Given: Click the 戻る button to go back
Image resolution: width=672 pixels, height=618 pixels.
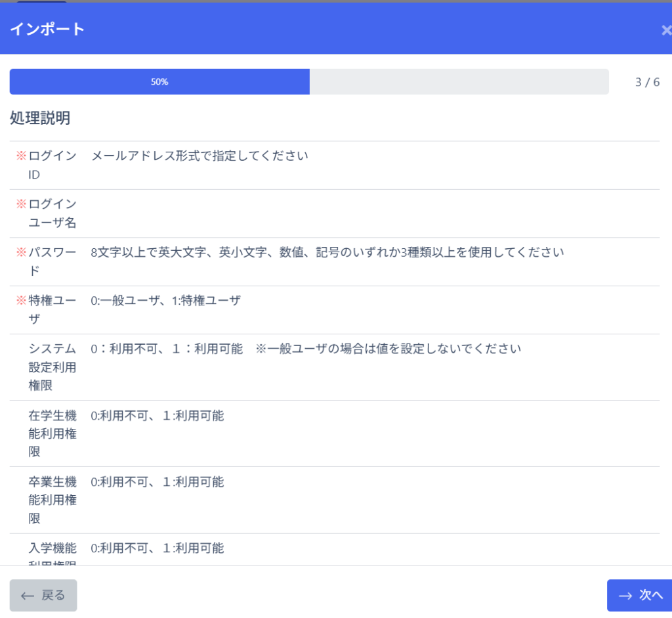Looking at the screenshot, I should (43, 595).
